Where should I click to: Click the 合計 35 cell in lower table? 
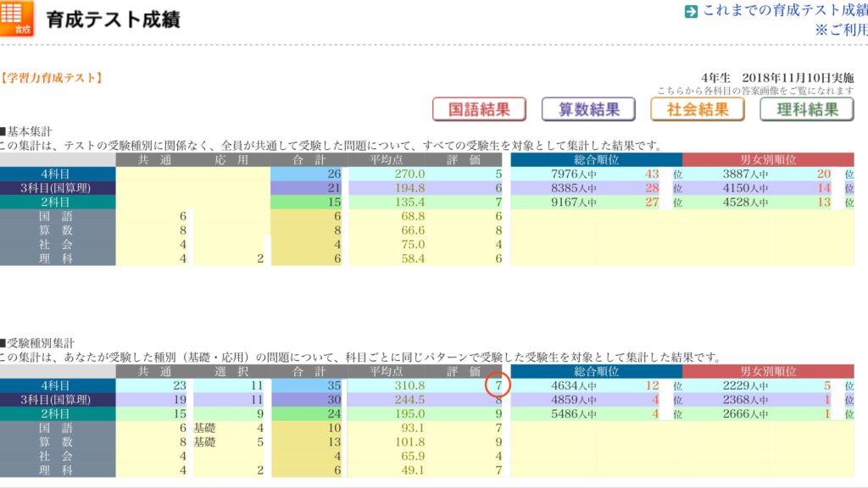pyautogui.click(x=307, y=385)
